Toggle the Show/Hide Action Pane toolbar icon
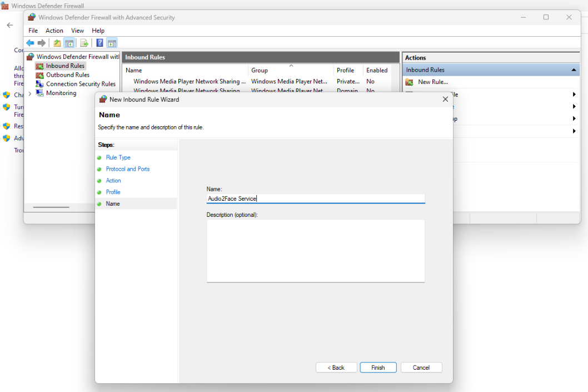Screen dimensions: 588x392 [112, 43]
